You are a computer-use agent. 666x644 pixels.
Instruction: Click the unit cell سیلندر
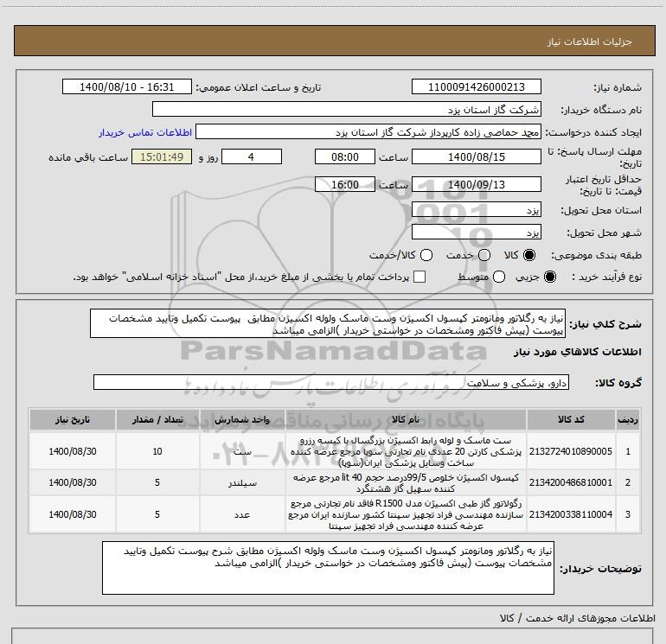pos(242,483)
